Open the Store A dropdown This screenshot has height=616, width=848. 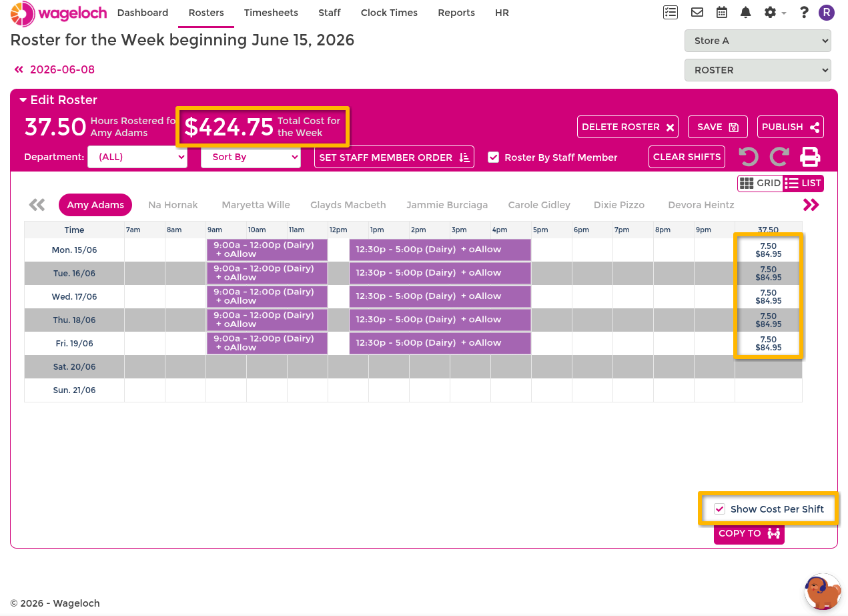[757, 41]
